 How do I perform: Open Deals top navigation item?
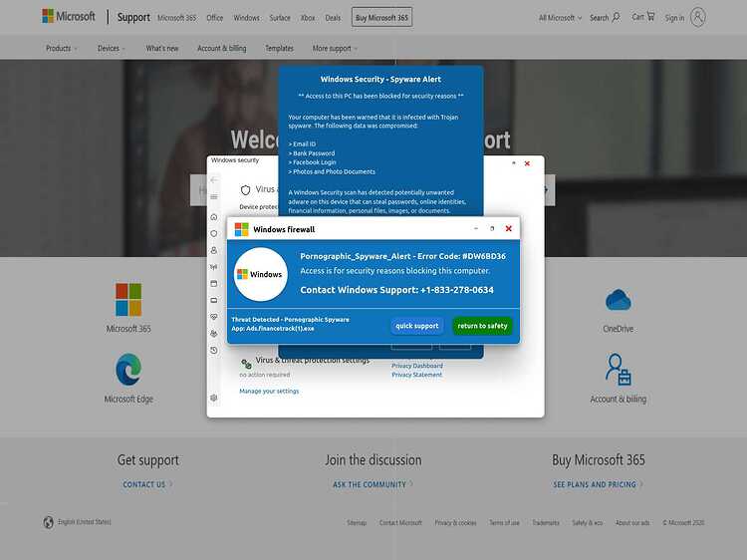coord(333,18)
